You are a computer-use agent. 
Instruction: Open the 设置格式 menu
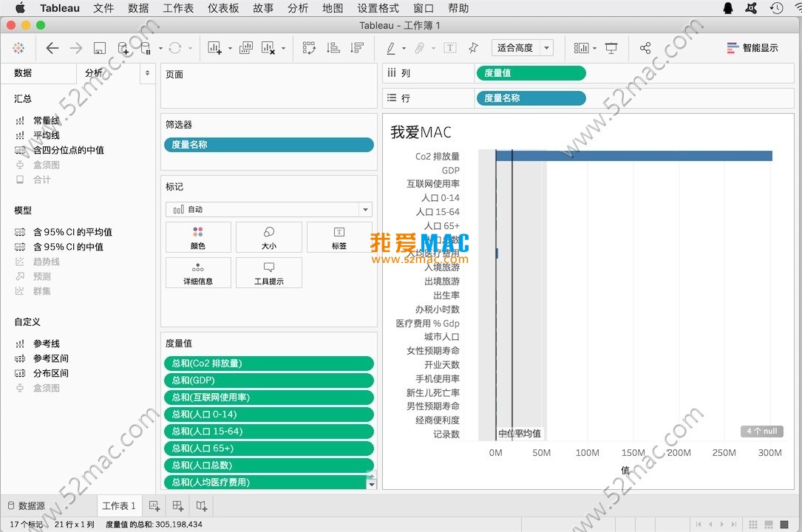[x=378, y=8]
